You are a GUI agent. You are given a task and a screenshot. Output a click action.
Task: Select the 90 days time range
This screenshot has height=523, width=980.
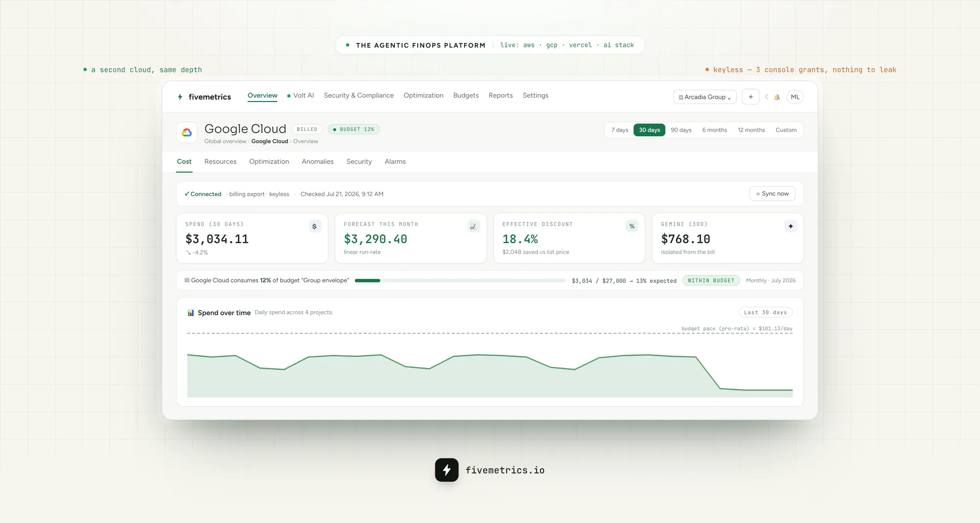point(681,130)
